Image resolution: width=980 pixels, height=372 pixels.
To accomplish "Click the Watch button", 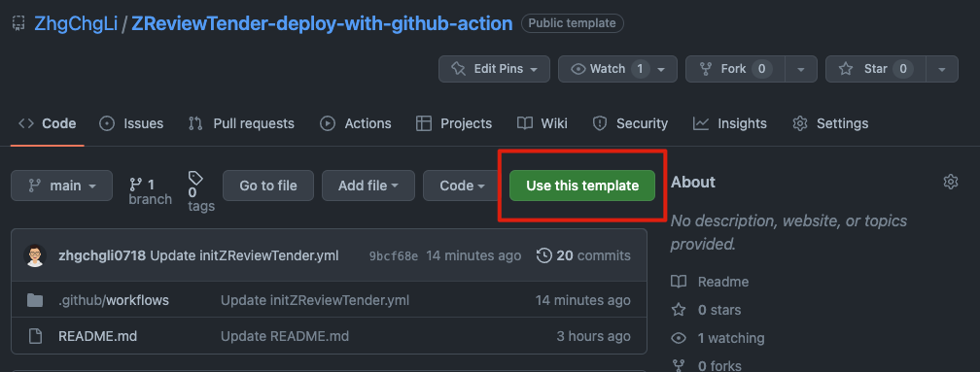I will (616, 69).
